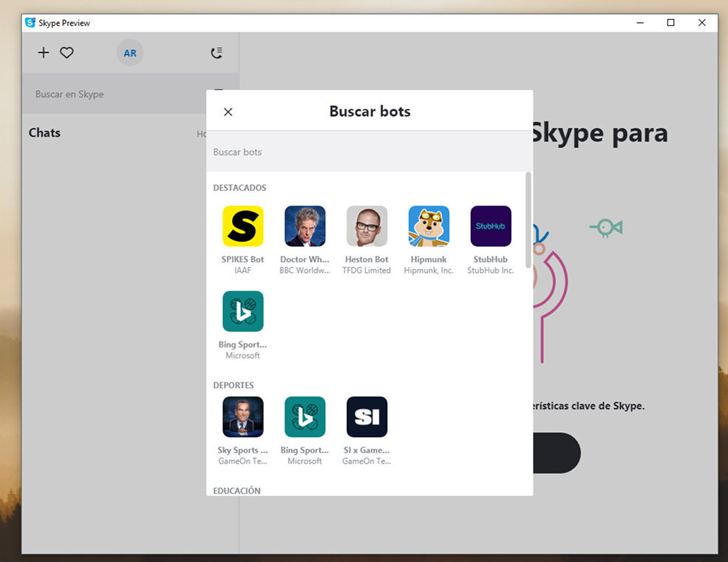Click the AR profile avatar

coord(130,53)
